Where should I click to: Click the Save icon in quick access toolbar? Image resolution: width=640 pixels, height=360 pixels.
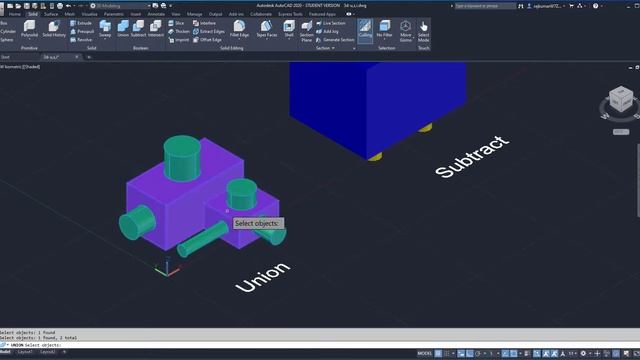pyautogui.click(x=27, y=6)
